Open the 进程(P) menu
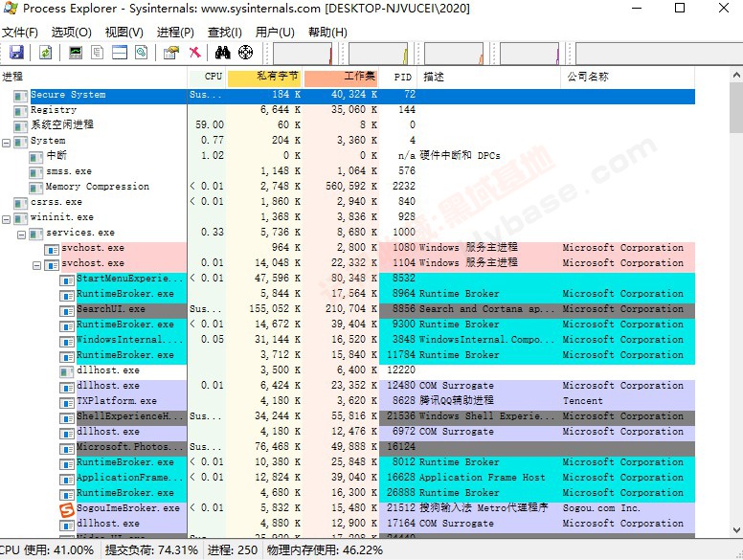The height and width of the screenshot is (560, 743). click(175, 33)
